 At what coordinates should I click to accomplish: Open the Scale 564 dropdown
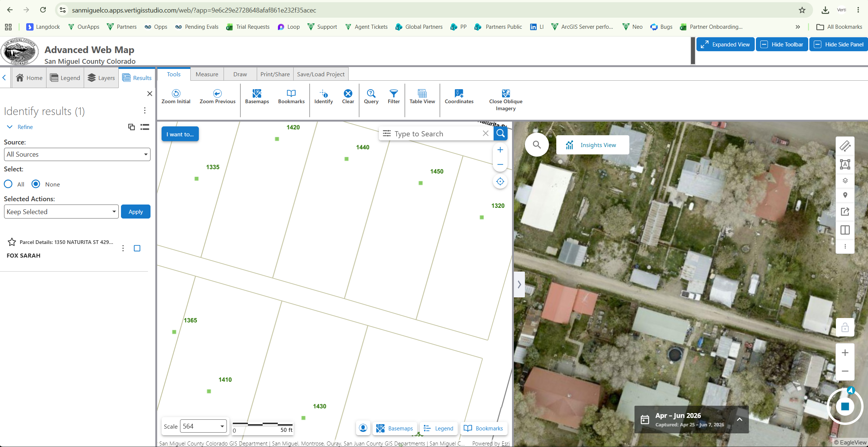pos(203,426)
